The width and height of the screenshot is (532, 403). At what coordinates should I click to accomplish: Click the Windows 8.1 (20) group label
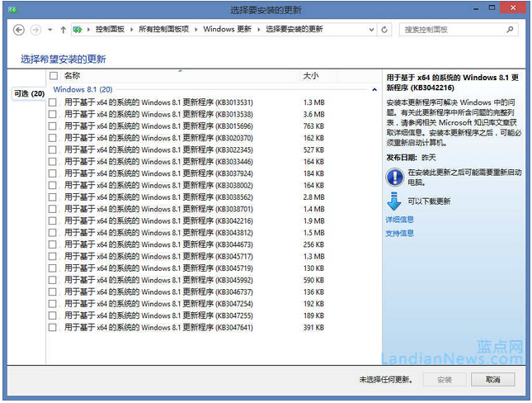click(82, 89)
